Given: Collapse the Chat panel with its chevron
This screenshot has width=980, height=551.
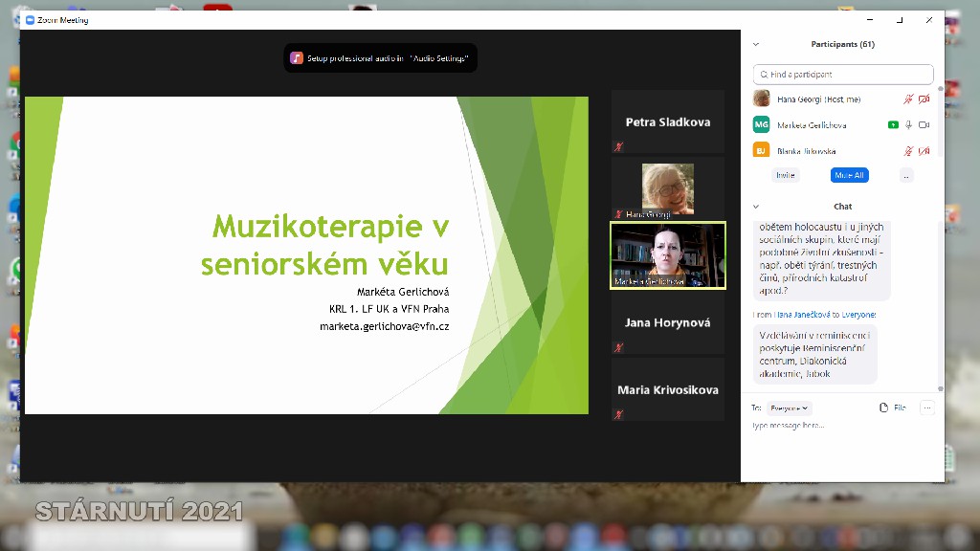Looking at the screenshot, I should click(756, 207).
